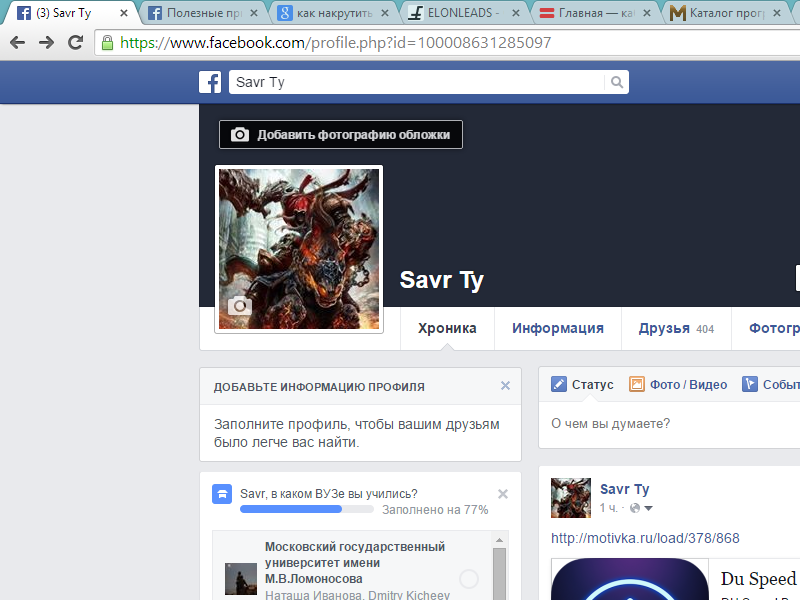Click the search magnifier icon
Viewport: 800px width, 600px height.
pos(616,82)
